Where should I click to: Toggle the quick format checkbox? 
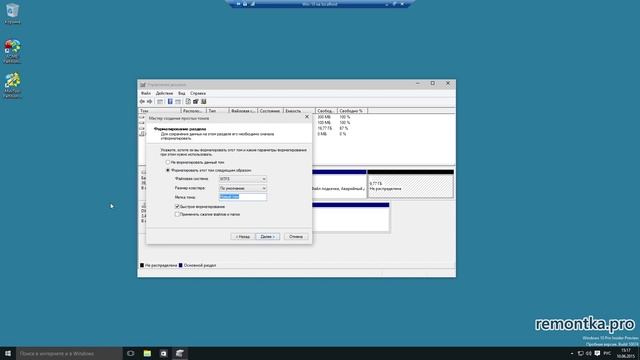click(177, 207)
